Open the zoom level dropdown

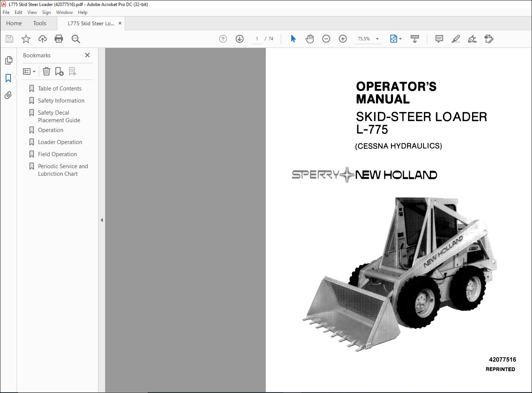[x=377, y=39]
